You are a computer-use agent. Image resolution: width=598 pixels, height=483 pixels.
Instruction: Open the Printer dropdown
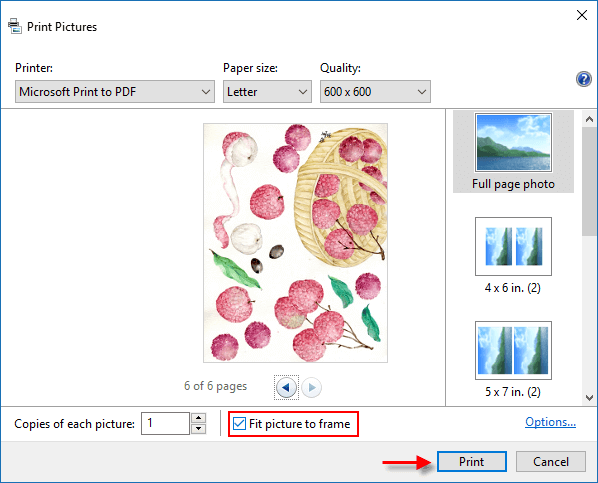pos(115,92)
